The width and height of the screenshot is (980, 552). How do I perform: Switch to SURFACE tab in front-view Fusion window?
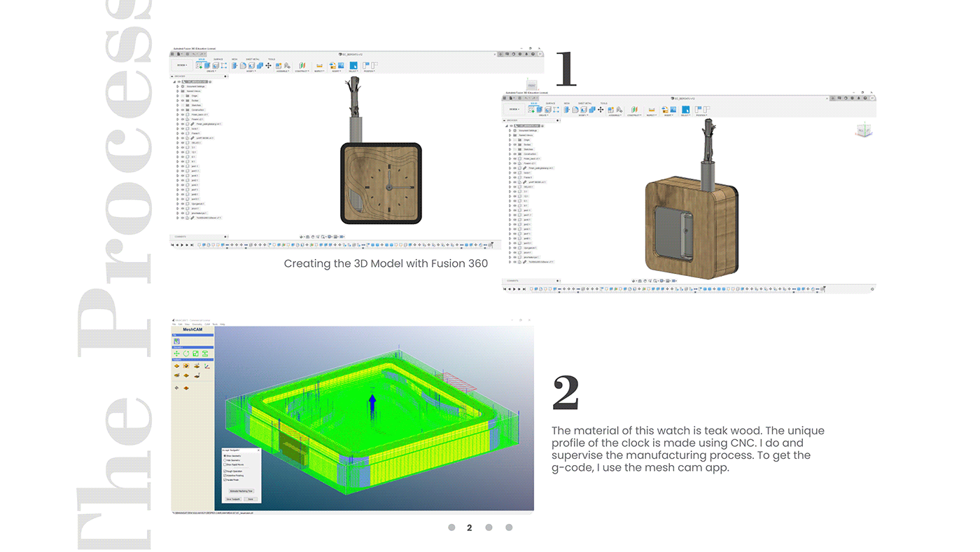click(x=218, y=59)
